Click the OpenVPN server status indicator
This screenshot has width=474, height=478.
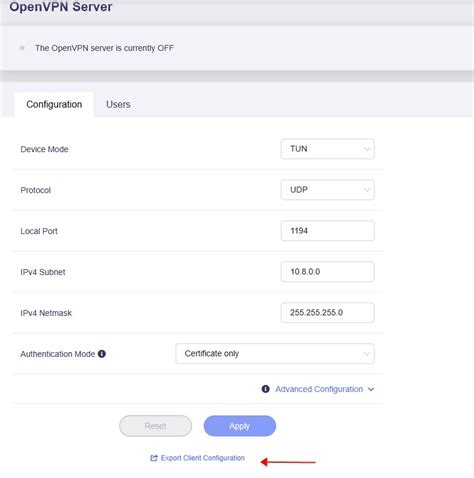click(x=22, y=48)
